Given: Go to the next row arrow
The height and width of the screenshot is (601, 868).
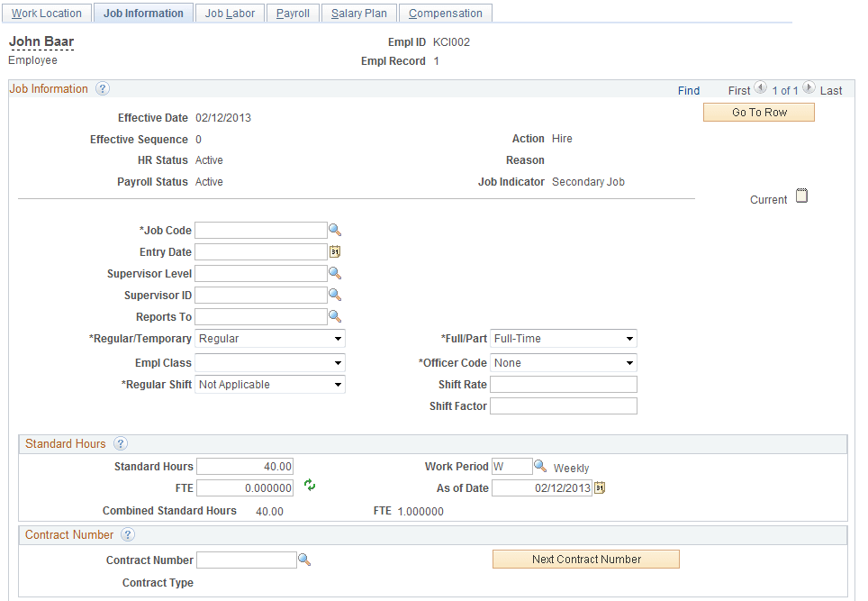Looking at the screenshot, I should (809, 87).
